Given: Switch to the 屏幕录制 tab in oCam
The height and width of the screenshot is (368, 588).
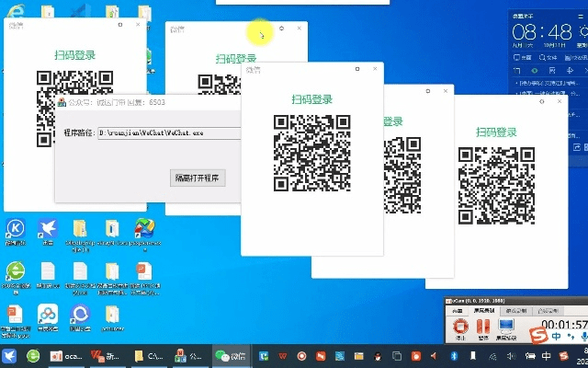Looking at the screenshot, I should click(x=484, y=312).
